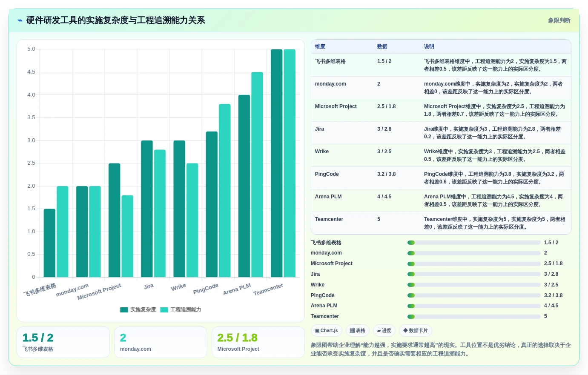Click the lightning icon beside the title

click(x=20, y=20)
